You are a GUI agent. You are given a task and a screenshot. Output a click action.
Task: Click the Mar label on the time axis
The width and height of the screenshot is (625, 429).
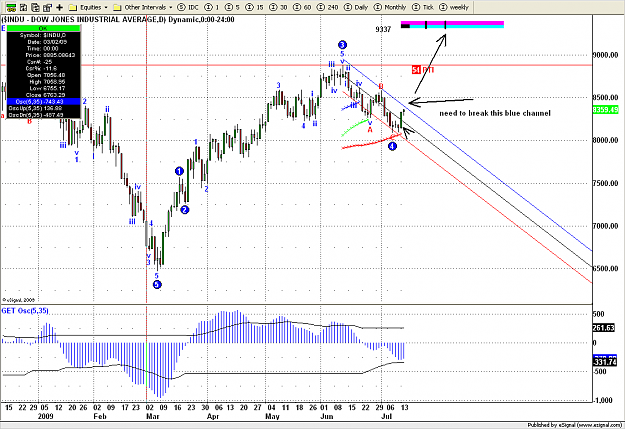click(153, 417)
